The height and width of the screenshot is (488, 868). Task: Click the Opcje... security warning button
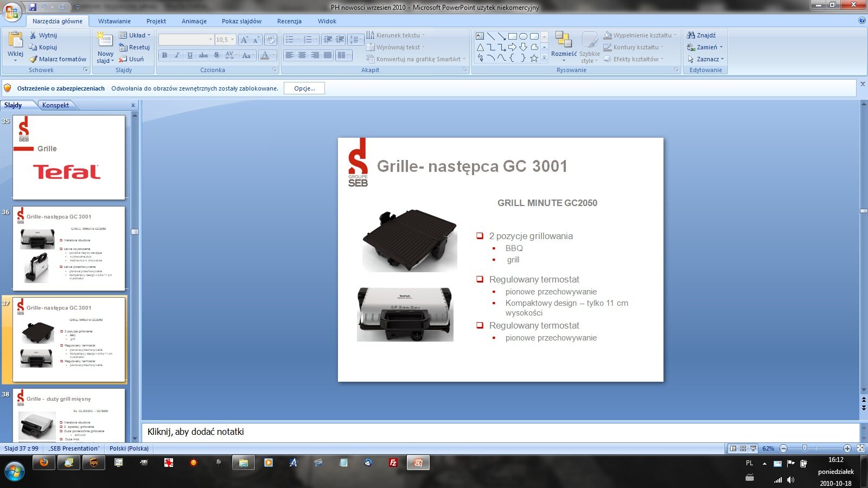pos(304,88)
